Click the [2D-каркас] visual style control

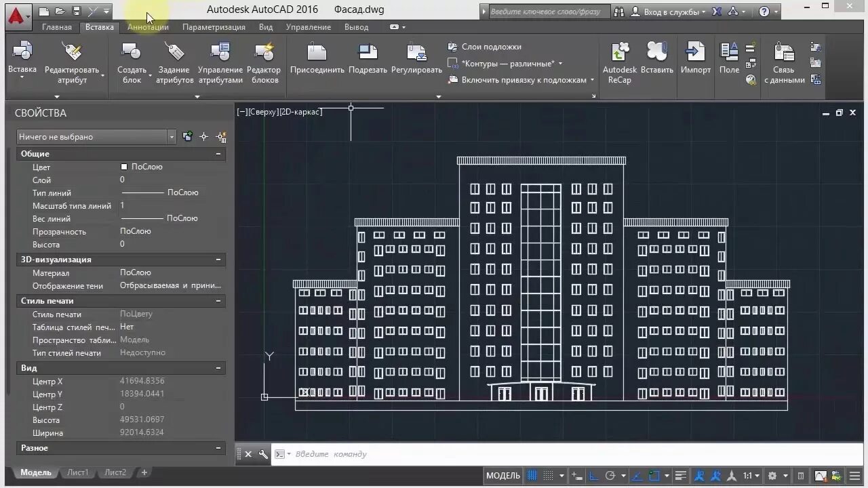300,112
